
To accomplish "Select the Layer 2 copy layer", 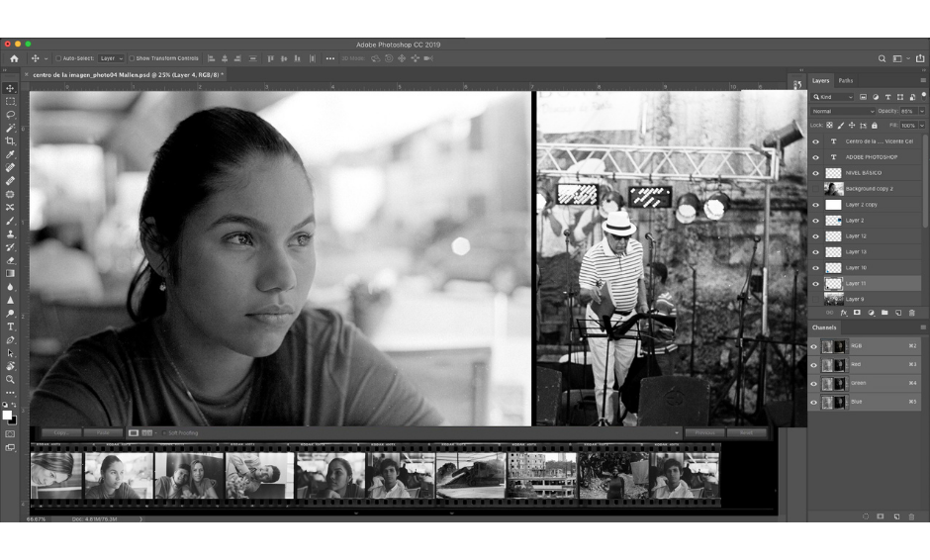I will click(871, 205).
